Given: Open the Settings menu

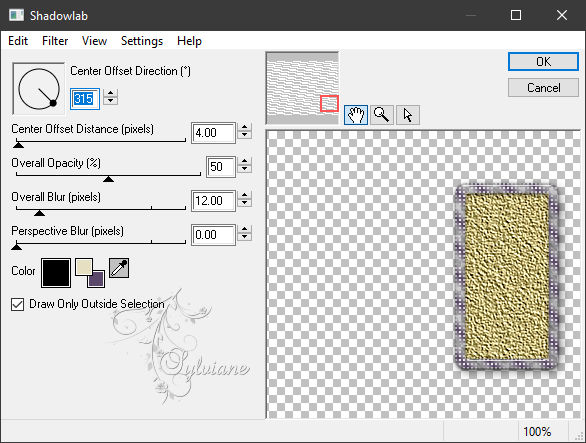Looking at the screenshot, I should tap(142, 40).
